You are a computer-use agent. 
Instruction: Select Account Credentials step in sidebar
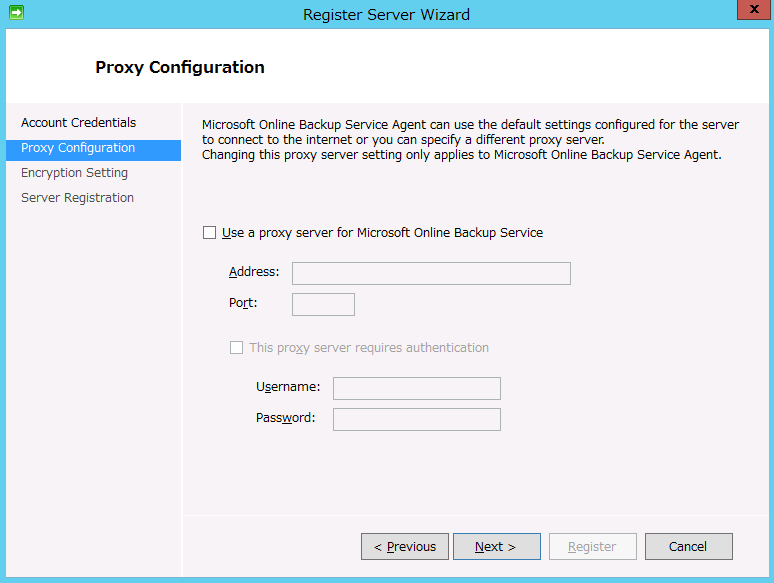click(78, 123)
